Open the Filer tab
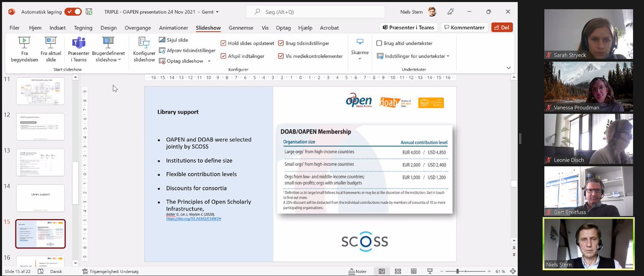The width and height of the screenshot is (644, 276). [x=14, y=28]
